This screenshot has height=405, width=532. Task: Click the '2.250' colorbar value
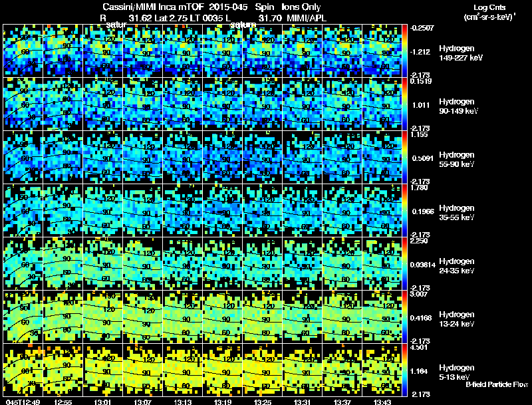pos(419,241)
